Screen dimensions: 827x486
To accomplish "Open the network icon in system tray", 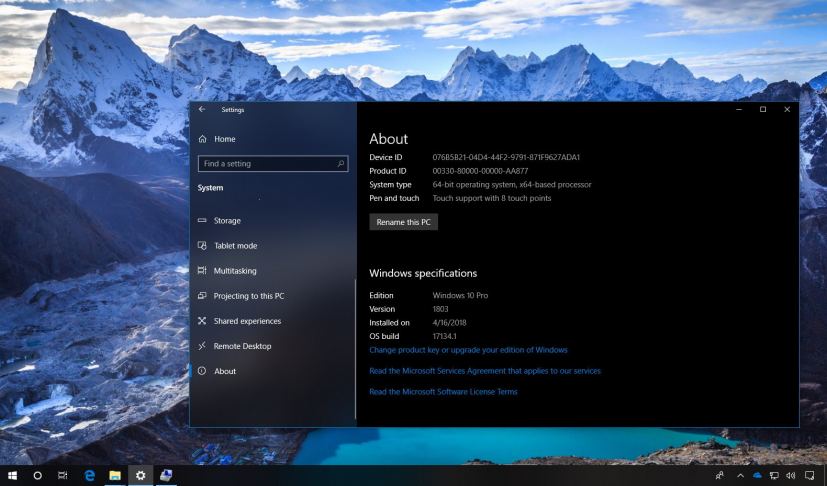I will (774, 475).
